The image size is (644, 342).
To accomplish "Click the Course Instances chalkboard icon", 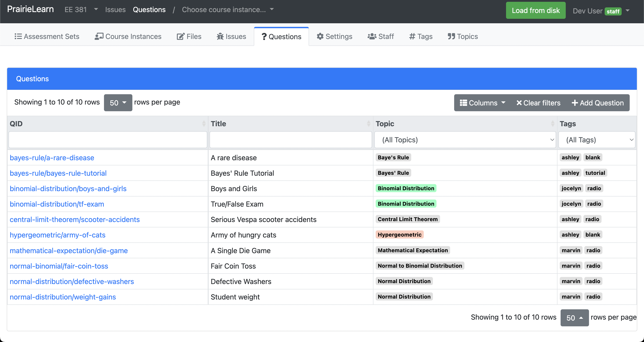I will (x=99, y=36).
